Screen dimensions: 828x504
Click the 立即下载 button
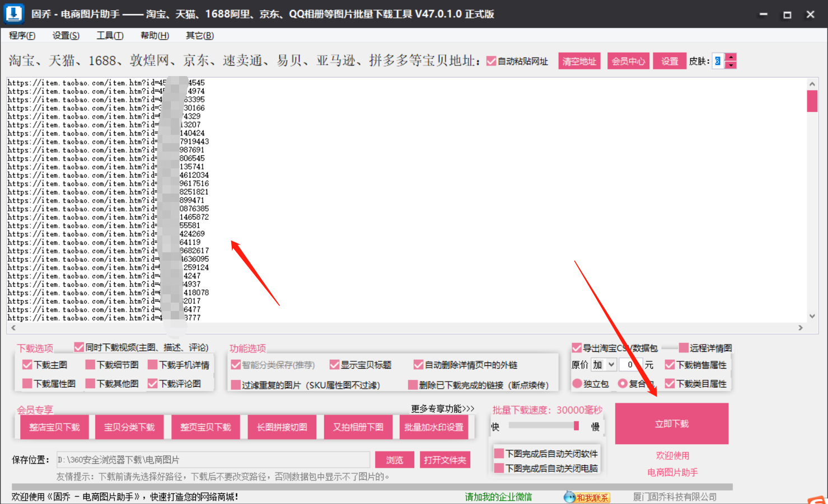pyautogui.click(x=672, y=424)
